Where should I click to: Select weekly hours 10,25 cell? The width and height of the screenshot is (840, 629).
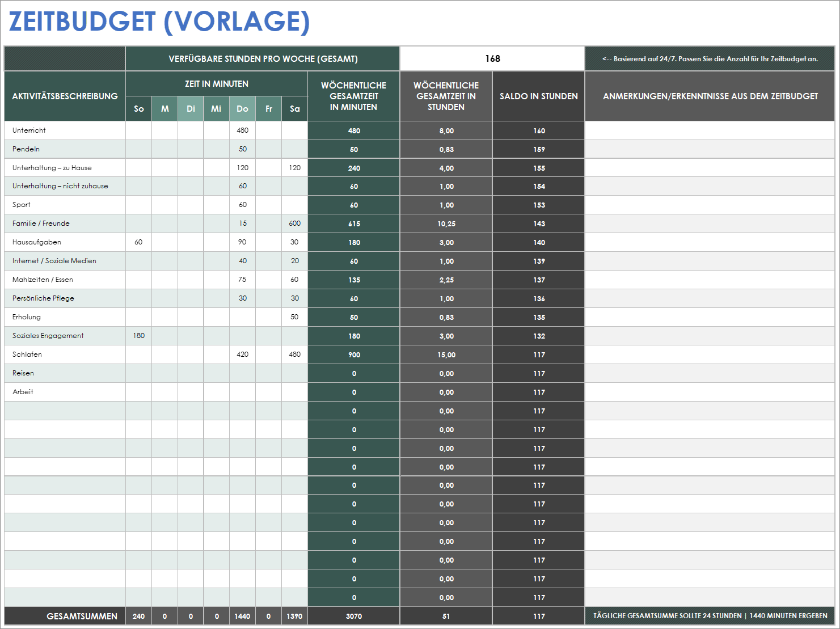click(446, 223)
